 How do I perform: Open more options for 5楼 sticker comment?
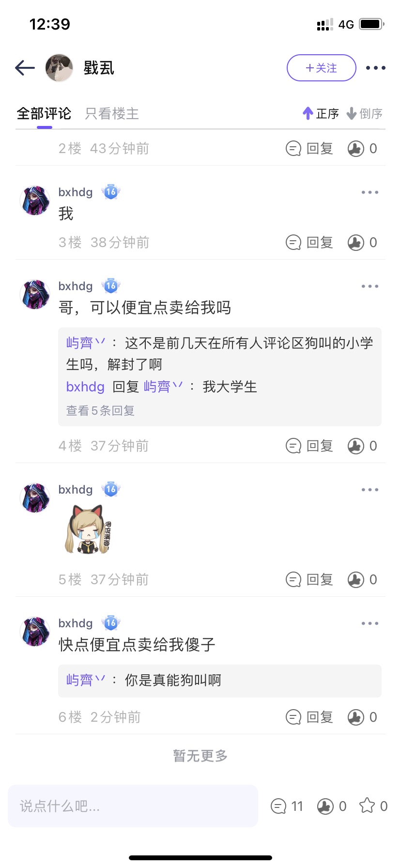coord(370,490)
